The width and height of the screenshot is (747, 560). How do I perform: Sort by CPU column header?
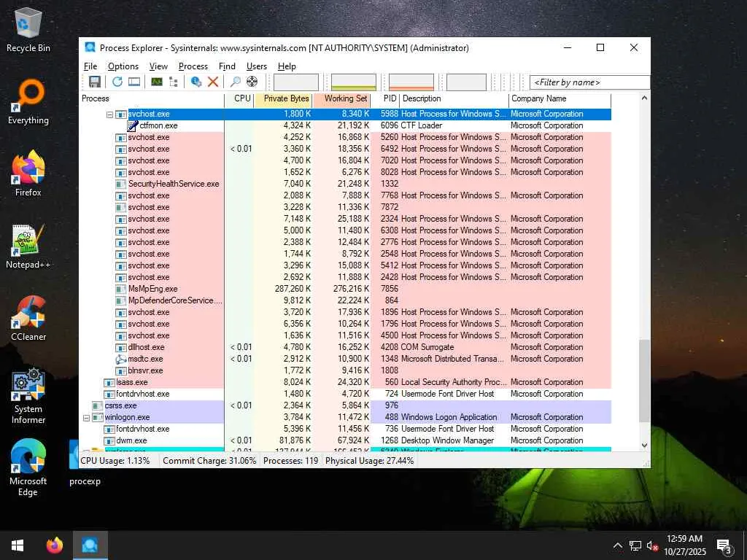click(x=239, y=98)
